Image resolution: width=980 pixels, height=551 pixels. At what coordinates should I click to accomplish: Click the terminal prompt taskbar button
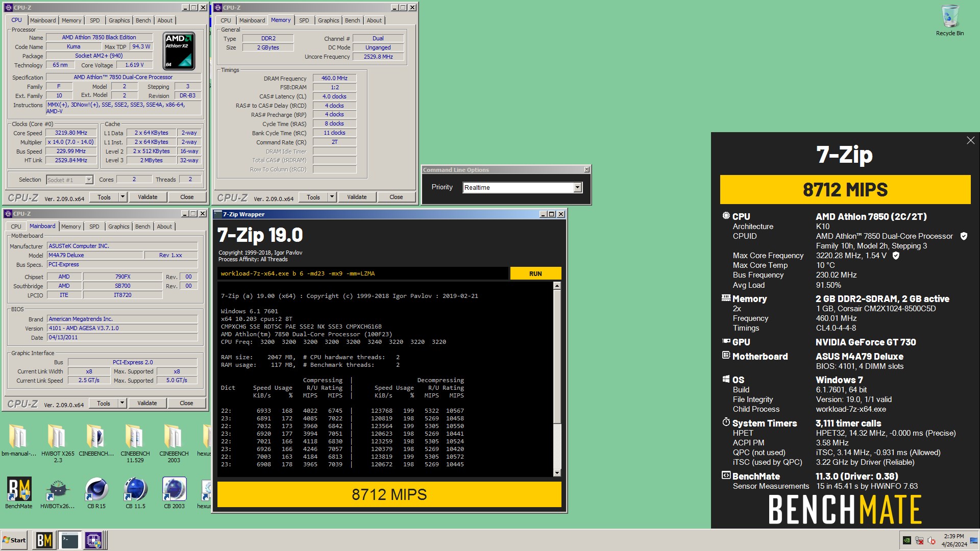click(x=69, y=540)
